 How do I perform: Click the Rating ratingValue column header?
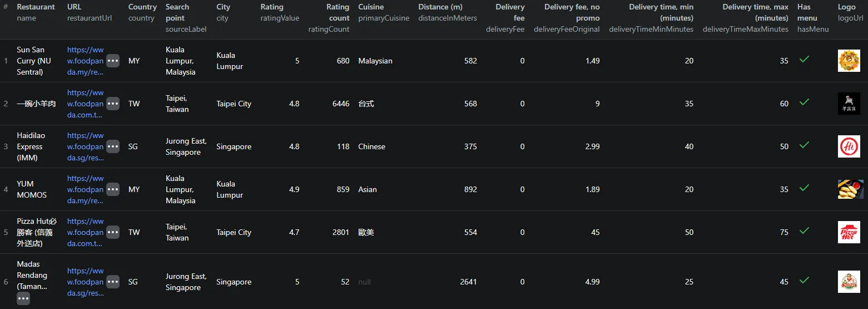pyautogui.click(x=280, y=12)
